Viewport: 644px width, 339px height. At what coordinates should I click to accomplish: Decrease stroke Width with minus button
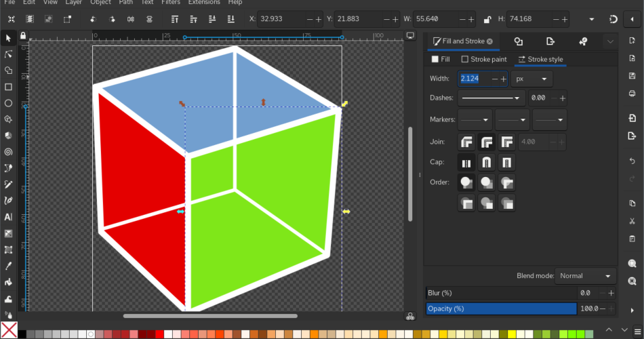(494, 79)
